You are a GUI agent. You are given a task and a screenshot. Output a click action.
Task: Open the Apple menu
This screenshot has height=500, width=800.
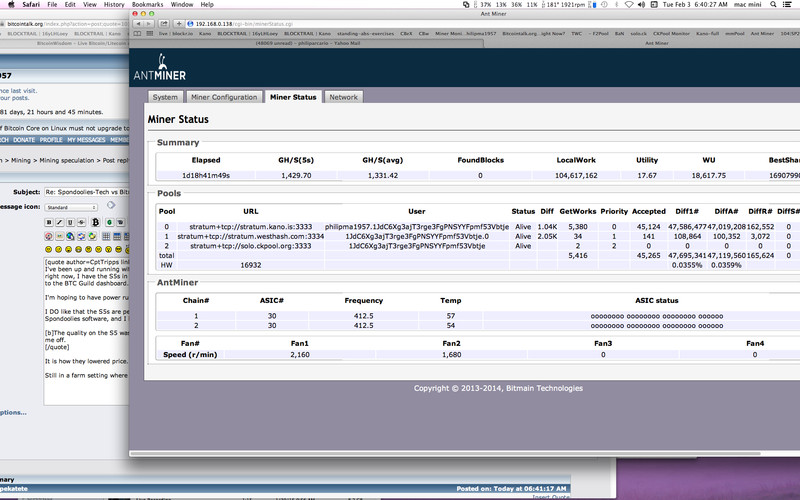[x=10, y=4]
